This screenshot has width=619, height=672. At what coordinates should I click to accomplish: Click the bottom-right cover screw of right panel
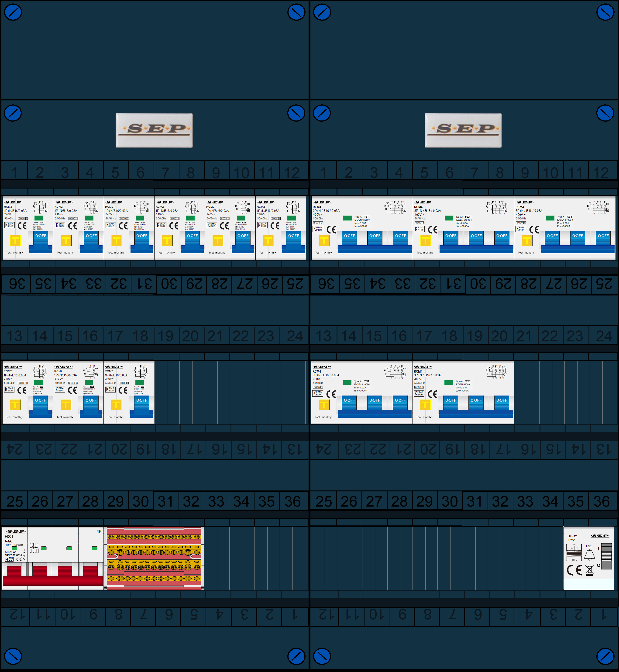pos(605,657)
